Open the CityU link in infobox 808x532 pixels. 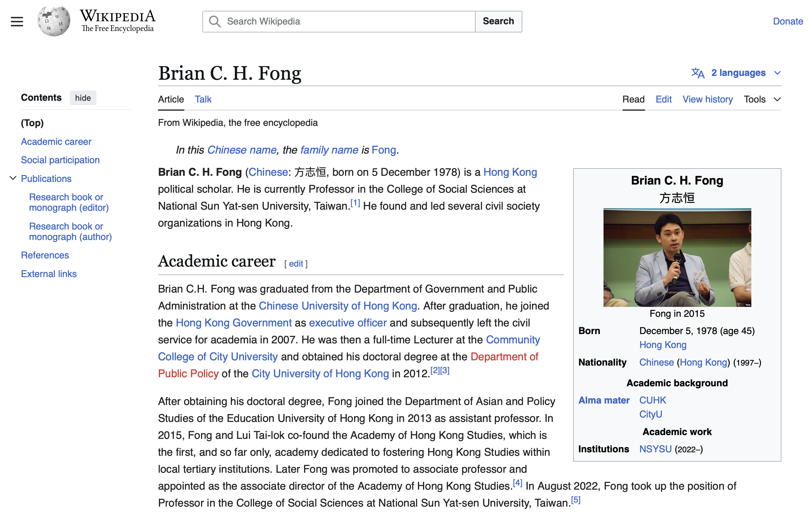[x=651, y=415]
